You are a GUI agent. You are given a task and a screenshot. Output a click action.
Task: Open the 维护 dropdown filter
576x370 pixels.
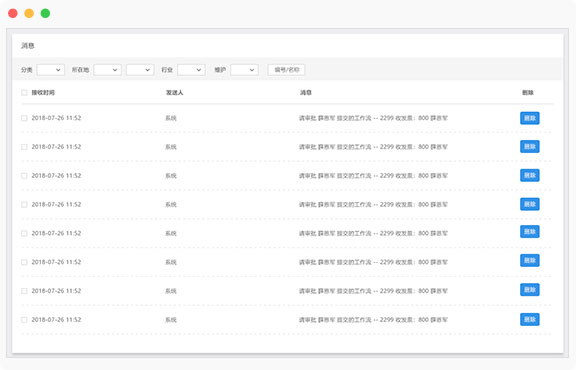point(244,70)
